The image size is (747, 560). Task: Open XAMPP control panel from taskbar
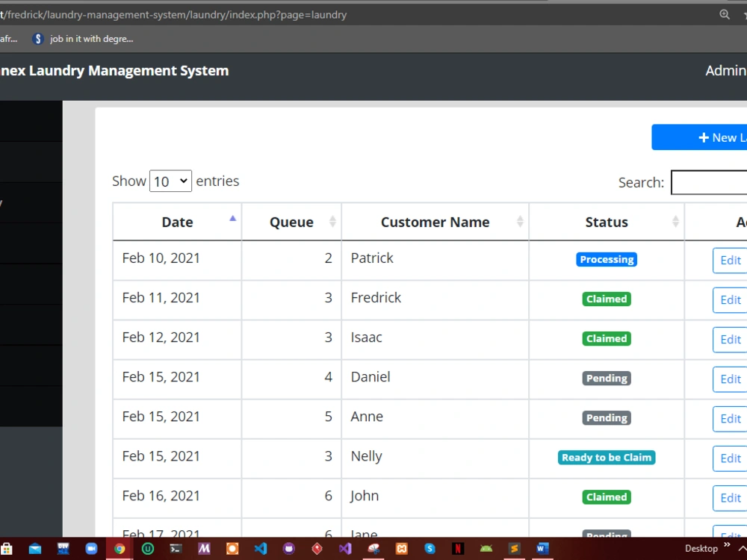click(402, 549)
